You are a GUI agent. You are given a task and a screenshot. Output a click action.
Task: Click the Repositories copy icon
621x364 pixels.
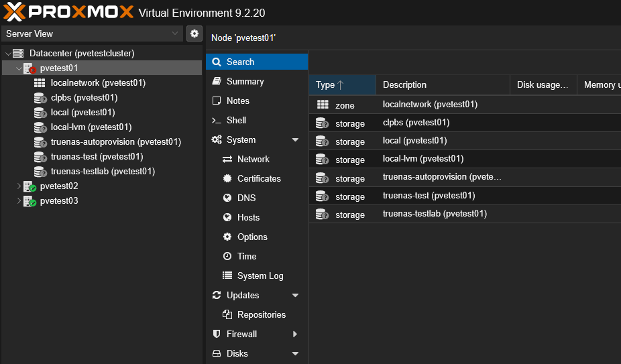(227, 314)
